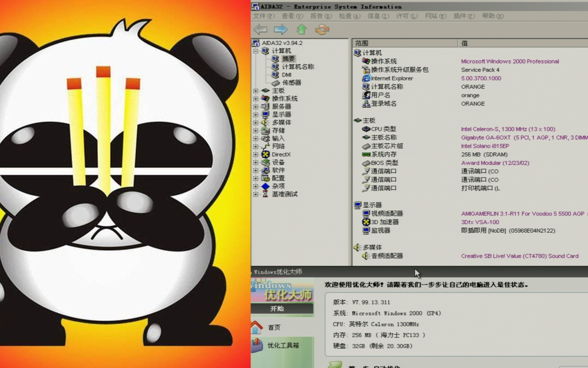Image resolution: width=588 pixels, height=368 pixels.
Task: Open the Award Modular BIOS link
Action: (495, 163)
